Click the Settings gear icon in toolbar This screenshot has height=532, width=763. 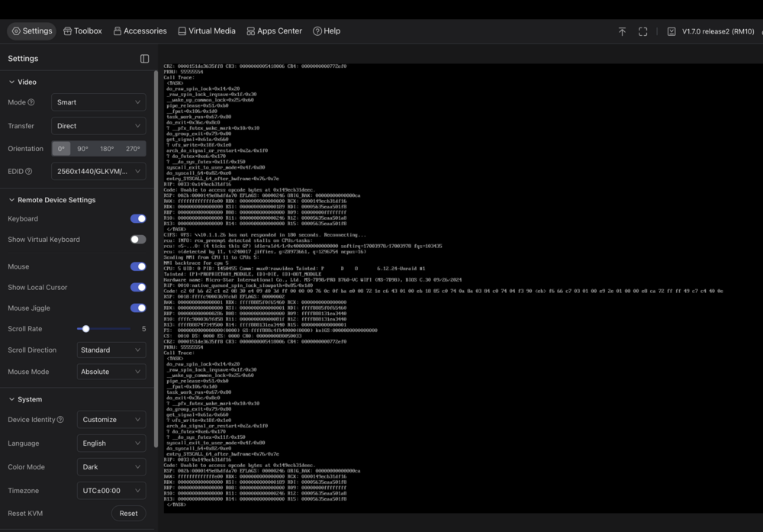[x=16, y=31]
